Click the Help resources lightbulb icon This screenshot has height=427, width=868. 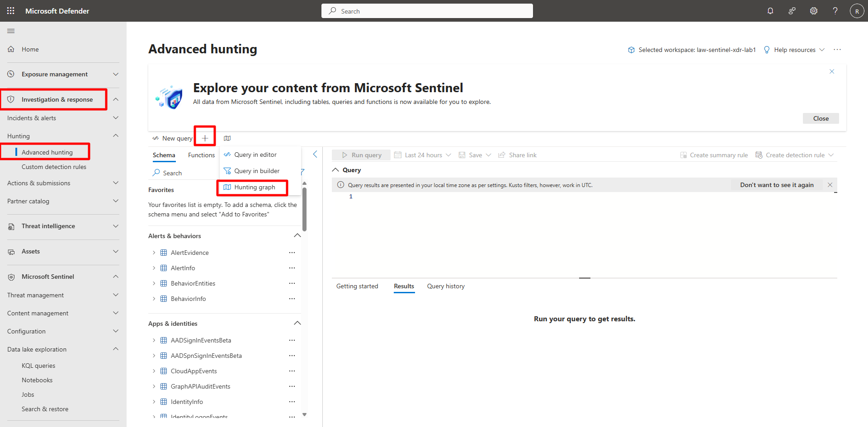click(767, 50)
